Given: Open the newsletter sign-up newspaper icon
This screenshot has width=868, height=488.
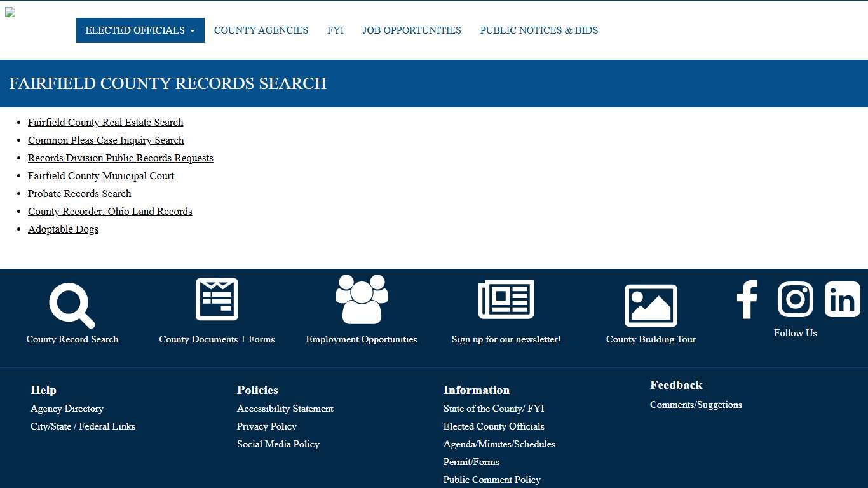Looking at the screenshot, I should tap(506, 299).
